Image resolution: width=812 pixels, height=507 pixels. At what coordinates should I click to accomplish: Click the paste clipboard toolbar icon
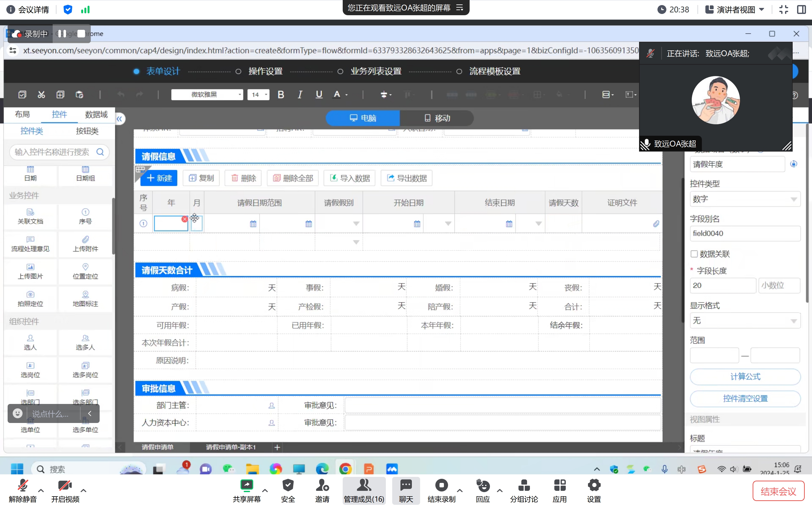pyautogui.click(x=80, y=94)
